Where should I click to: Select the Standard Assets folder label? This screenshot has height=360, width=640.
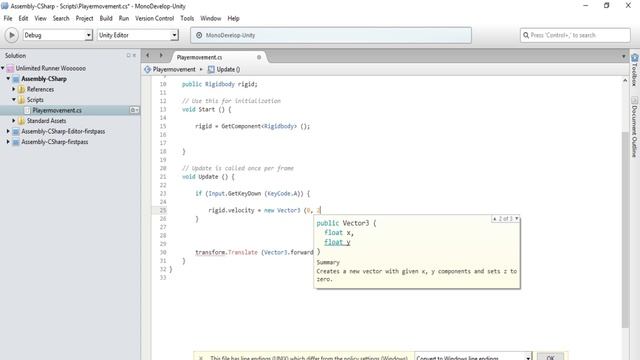coord(46,121)
